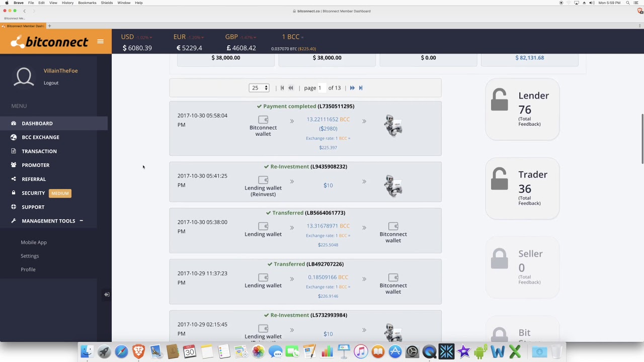644x362 pixels.
Task: Click Bitconnect wallet icon in Payment completed row
Action: pyautogui.click(x=263, y=120)
